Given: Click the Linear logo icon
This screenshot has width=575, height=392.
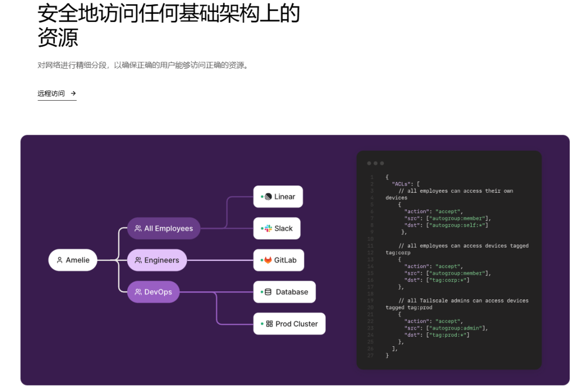Looking at the screenshot, I should [268, 197].
